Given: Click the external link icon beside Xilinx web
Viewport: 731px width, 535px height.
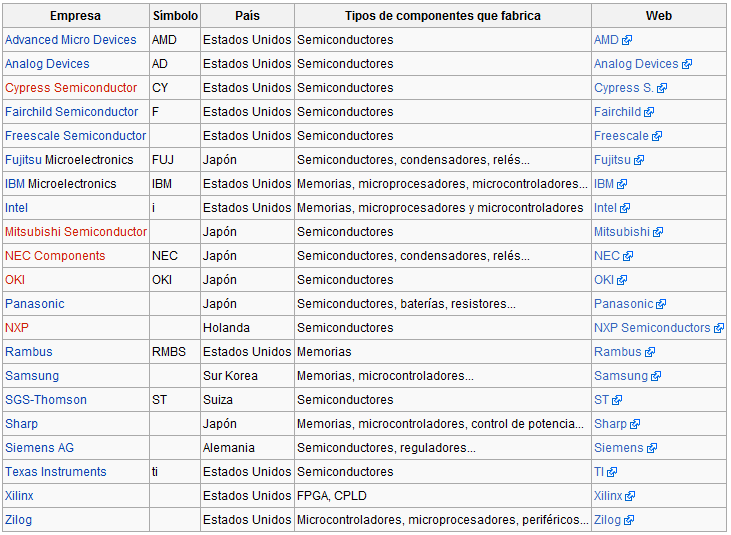Looking at the screenshot, I should pyautogui.click(x=630, y=496).
